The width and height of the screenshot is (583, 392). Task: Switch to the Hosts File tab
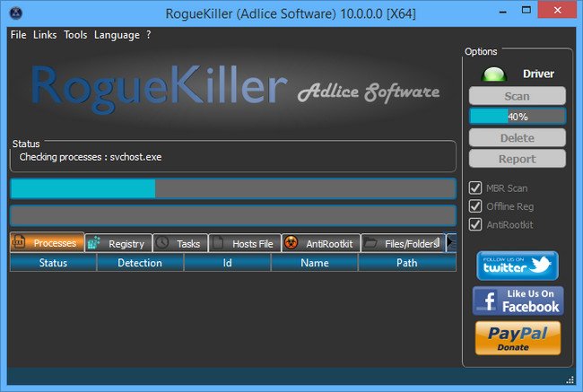click(x=245, y=244)
